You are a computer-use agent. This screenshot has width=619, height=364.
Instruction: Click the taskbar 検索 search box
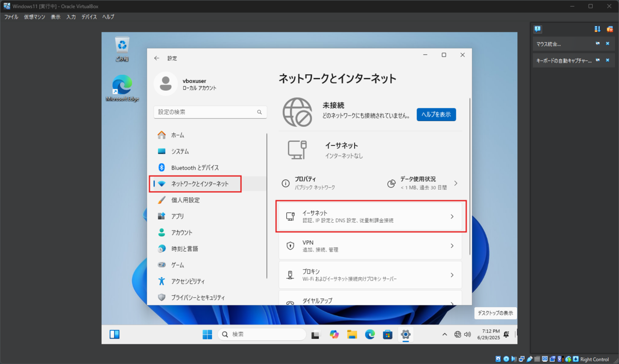[x=262, y=334]
